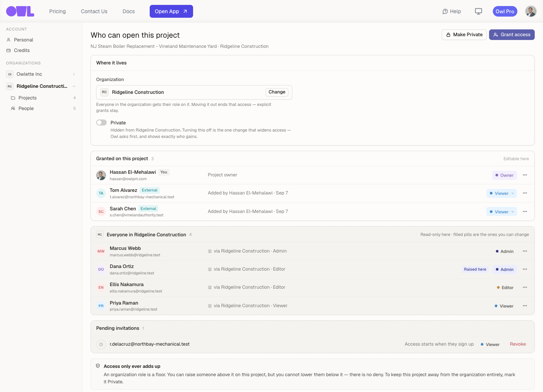Click the Owl Pro badge
Image resolution: width=543 pixels, height=392 pixels.
[505, 11]
